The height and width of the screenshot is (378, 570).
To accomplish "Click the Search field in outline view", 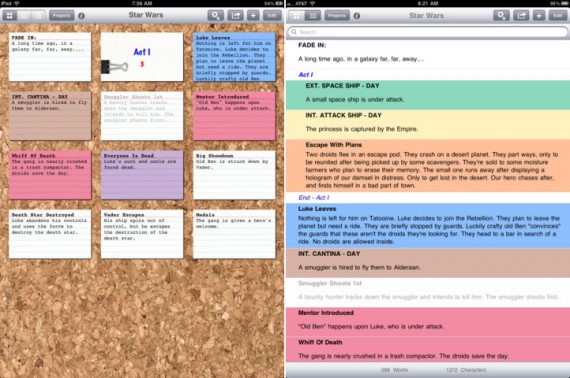I will pos(428,32).
